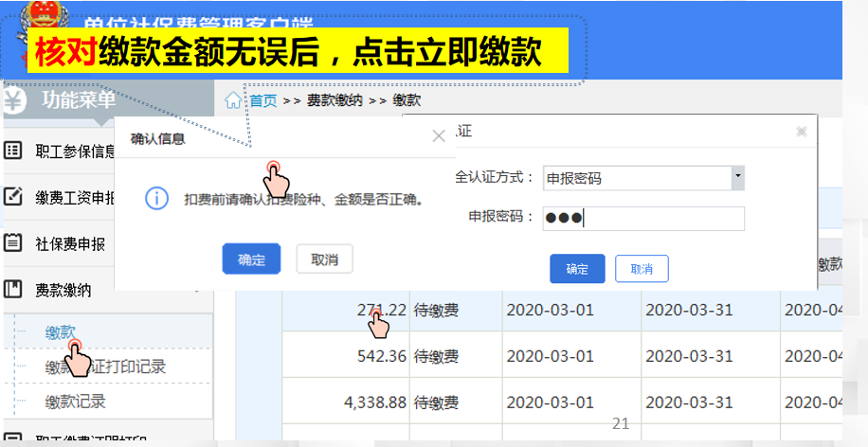Click the 职工参保信息 list icon
868x447 pixels.
[x=12, y=150]
